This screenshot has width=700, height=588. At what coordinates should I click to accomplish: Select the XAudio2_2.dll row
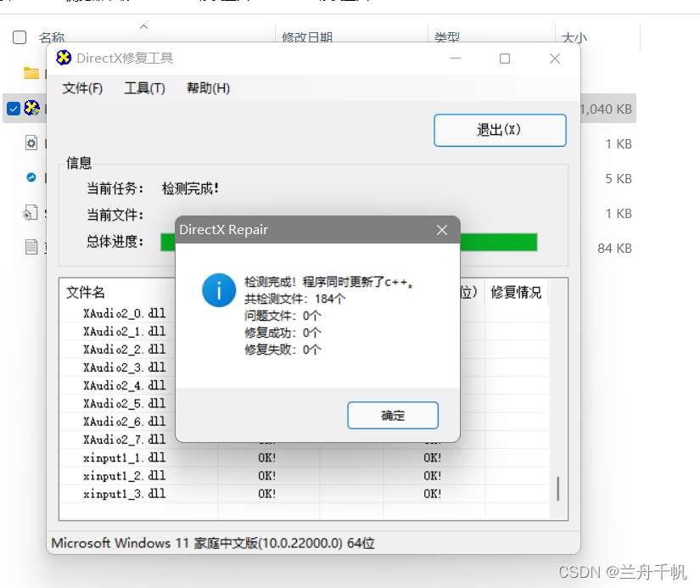(305, 349)
